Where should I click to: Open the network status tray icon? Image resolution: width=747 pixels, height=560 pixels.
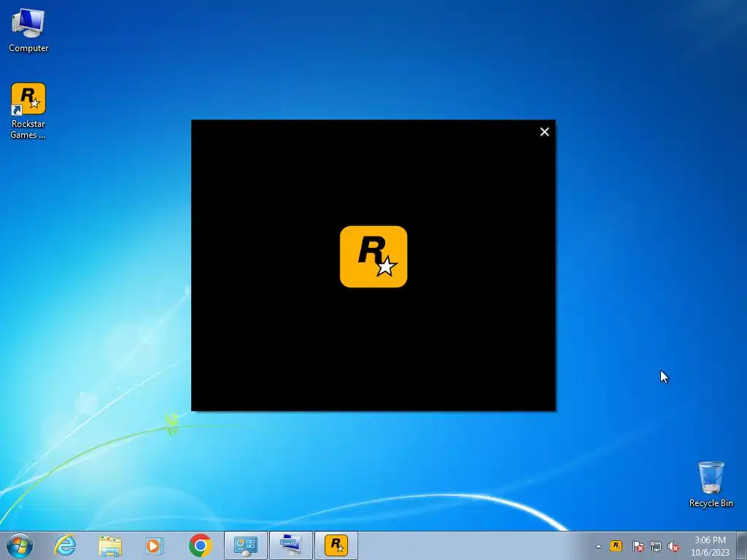(656, 546)
